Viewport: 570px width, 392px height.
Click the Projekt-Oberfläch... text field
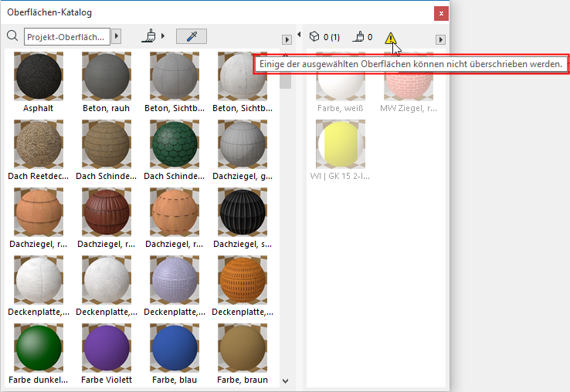tap(67, 37)
